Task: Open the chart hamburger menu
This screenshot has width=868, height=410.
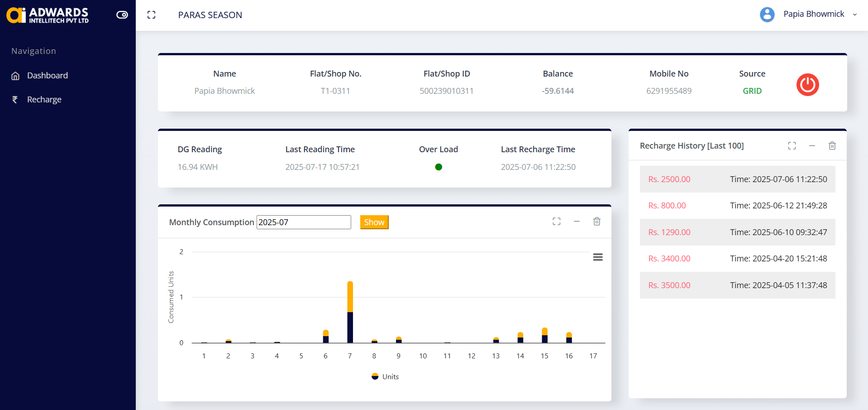Action: click(597, 257)
